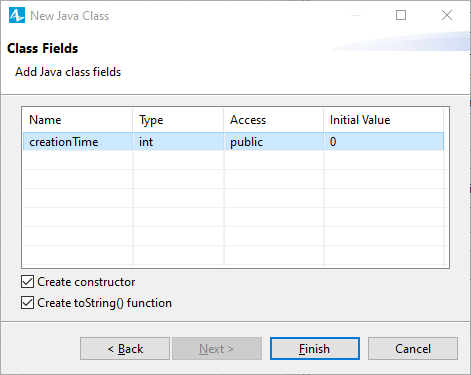The width and height of the screenshot is (471, 375).
Task: Select the empty second row Name cell
Action: (78, 160)
